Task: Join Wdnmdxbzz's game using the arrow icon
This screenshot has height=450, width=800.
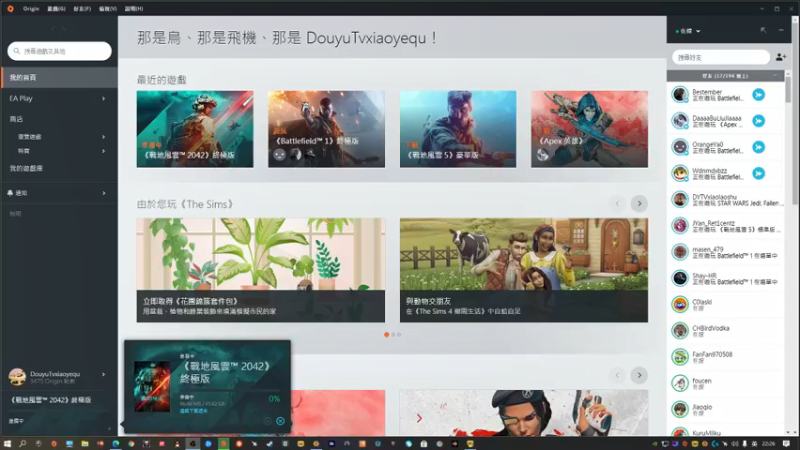Action: 759,173
